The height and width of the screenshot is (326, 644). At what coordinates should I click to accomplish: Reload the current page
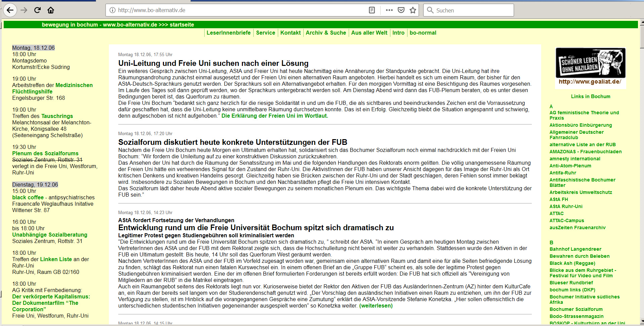tap(37, 10)
